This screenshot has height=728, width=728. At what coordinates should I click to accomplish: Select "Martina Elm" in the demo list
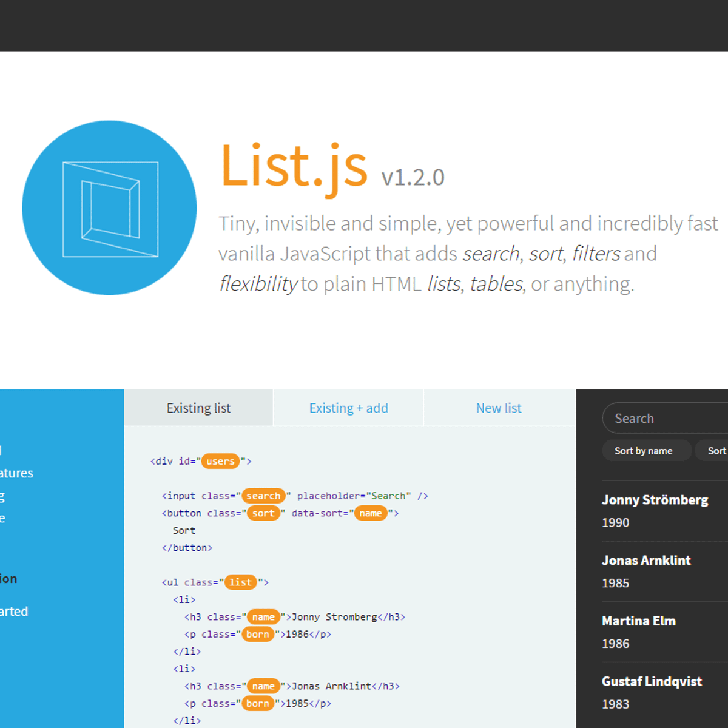(638, 621)
